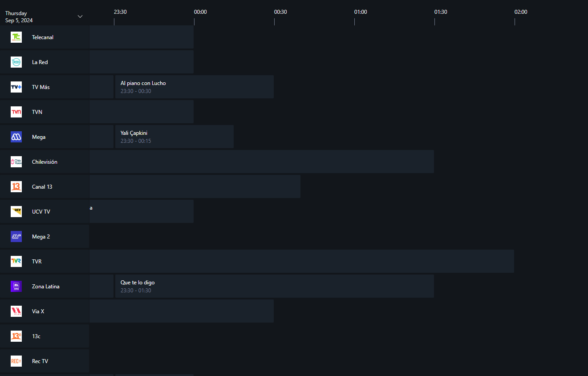Click the 01:30 timeline marker
The width and height of the screenshot is (588, 376).
[x=441, y=12]
